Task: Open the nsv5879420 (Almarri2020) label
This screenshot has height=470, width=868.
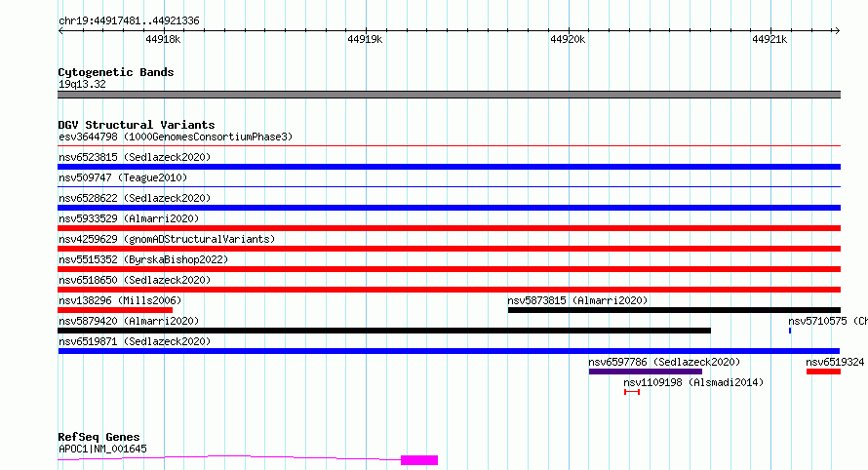Action: 129,321
